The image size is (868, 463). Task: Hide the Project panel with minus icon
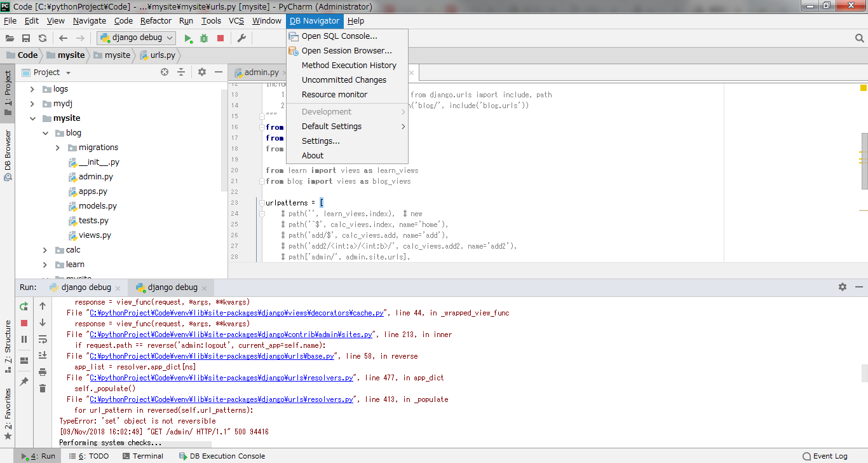click(x=218, y=73)
